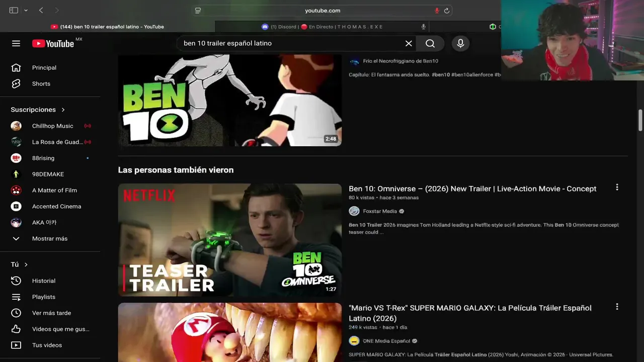Visit the Foxstar Media channel name

pyautogui.click(x=380, y=211)
